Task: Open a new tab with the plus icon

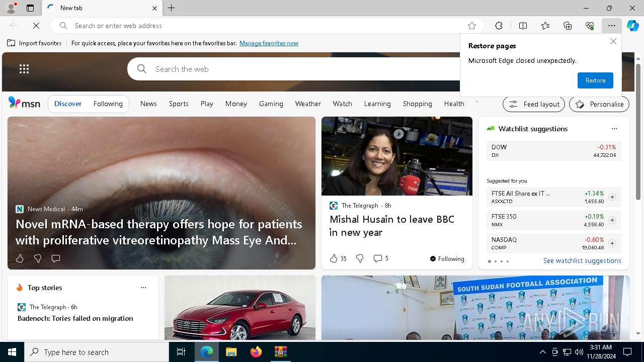Action: 172,8
